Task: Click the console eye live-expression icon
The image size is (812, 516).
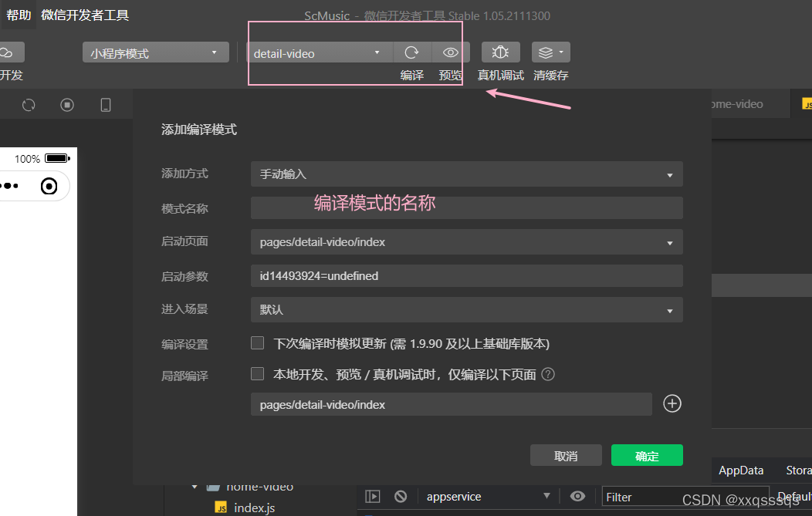Action: pos(577,497)
